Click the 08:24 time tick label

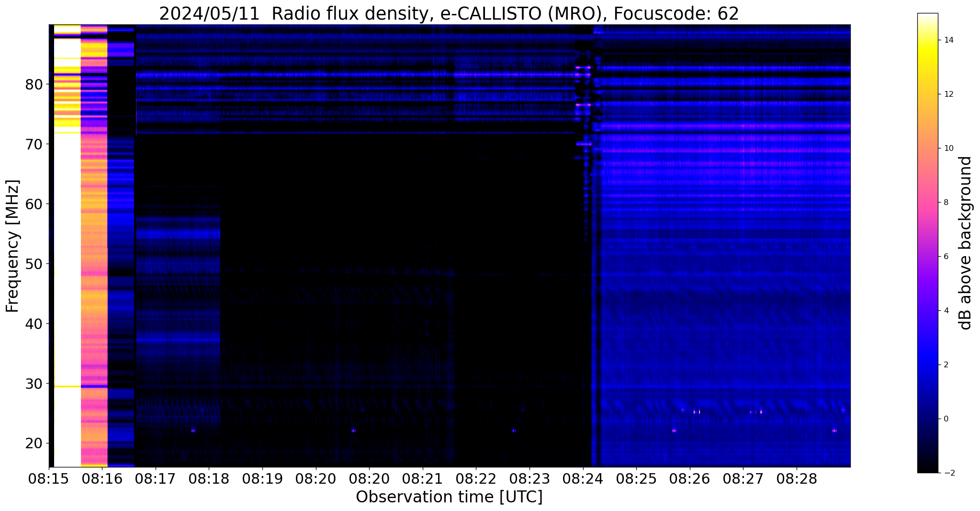(583, 478)
